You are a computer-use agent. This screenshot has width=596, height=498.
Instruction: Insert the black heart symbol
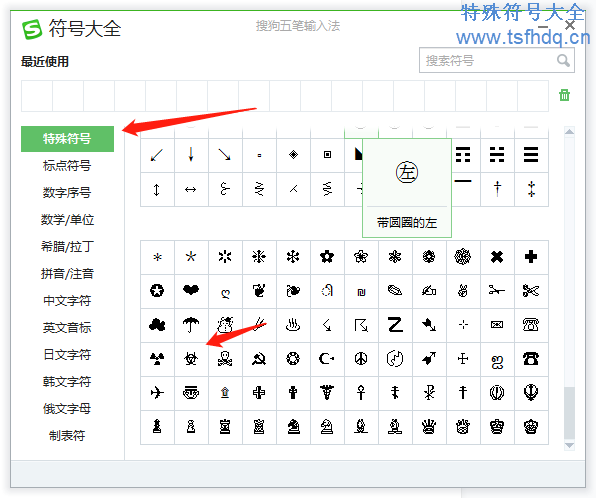[x=191, y=291]
